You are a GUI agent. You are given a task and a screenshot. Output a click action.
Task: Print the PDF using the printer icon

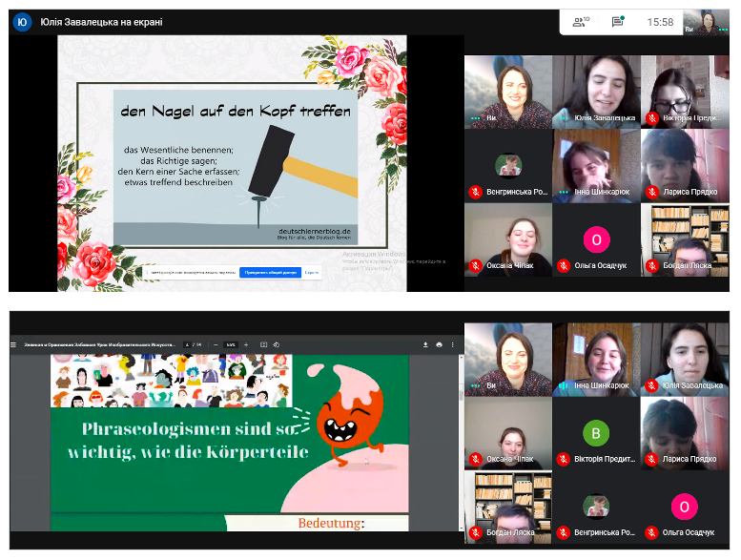coord(439,344)
